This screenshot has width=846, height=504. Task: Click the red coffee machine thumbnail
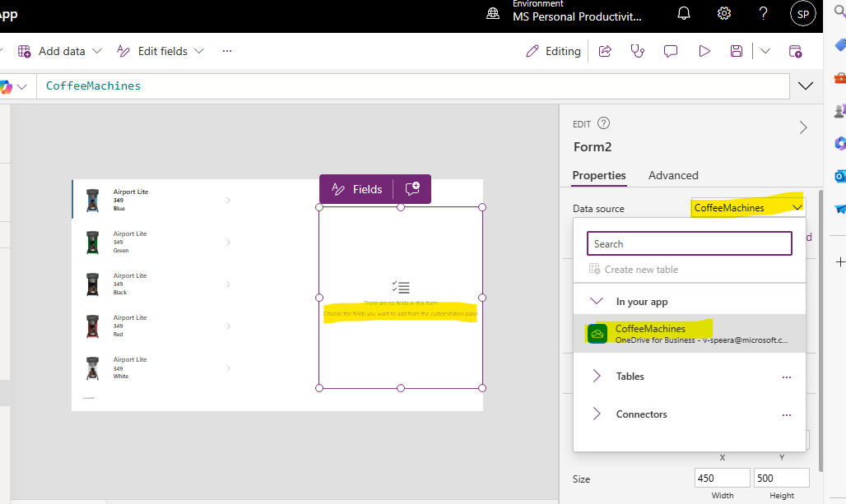click(93, 326)
